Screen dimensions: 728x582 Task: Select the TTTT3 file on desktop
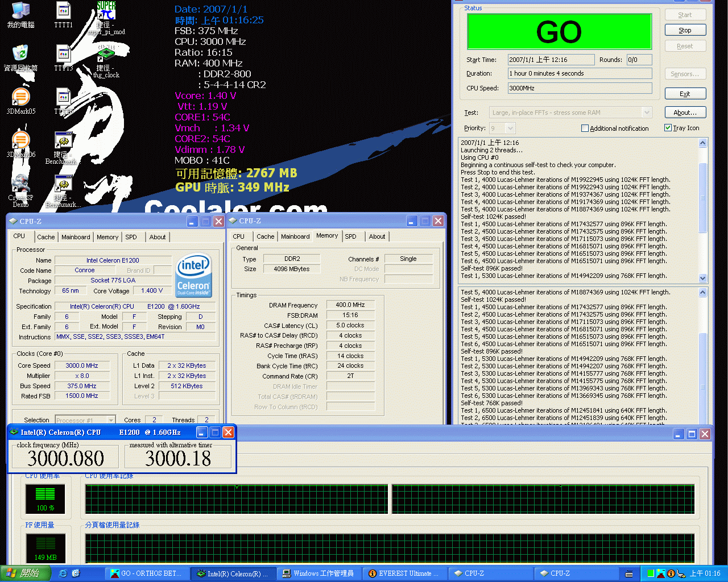64,57
